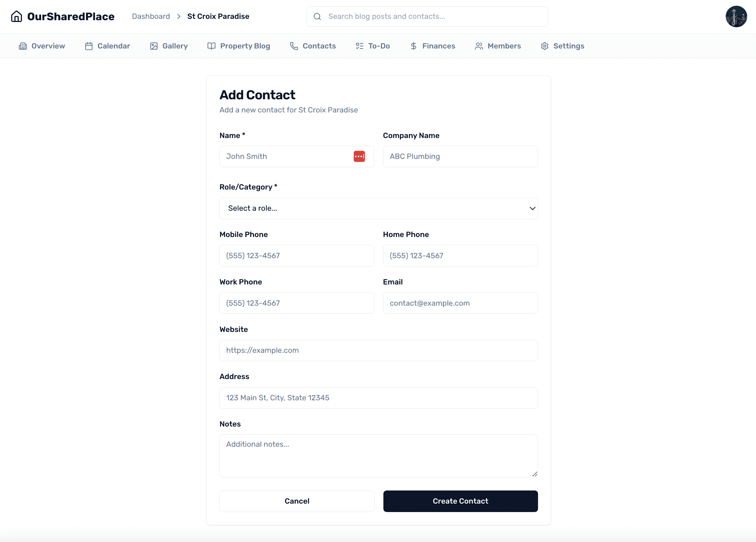
Task: Click the Members people icon
Action: point(478,46)
